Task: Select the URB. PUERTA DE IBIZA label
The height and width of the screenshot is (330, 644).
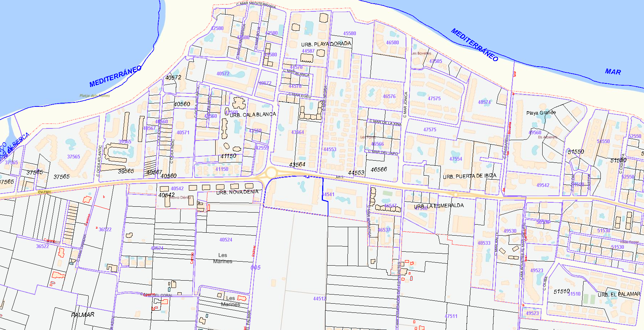Action: 469,176
